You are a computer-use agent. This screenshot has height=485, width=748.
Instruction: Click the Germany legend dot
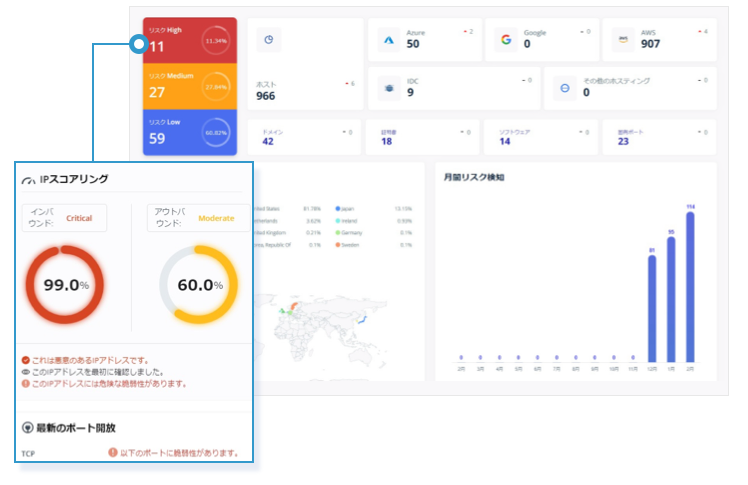click(338, 233)
